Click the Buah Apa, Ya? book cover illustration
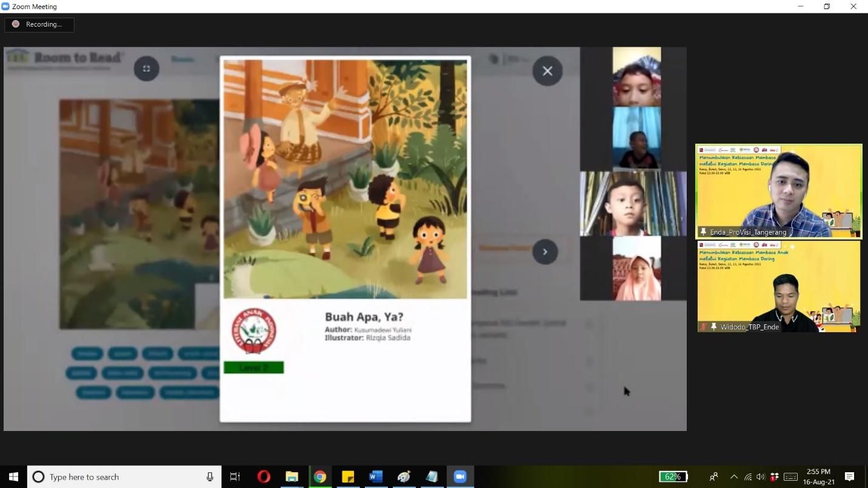 point(346,179)
